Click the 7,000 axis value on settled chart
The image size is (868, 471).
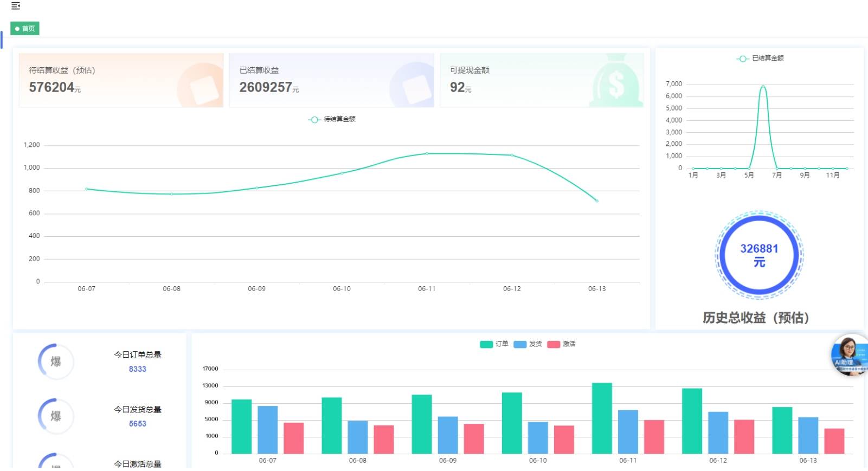tap(674, 84)
